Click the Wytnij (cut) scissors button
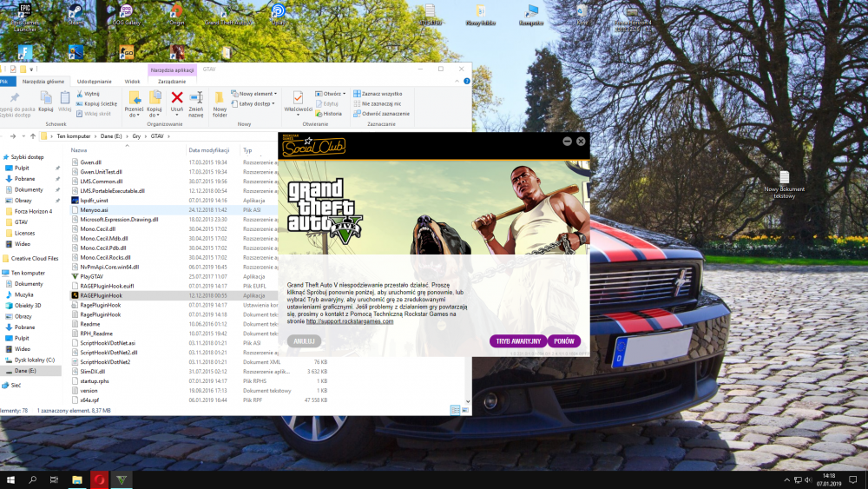This screenshot has height=489, width=868. (88, 94)
